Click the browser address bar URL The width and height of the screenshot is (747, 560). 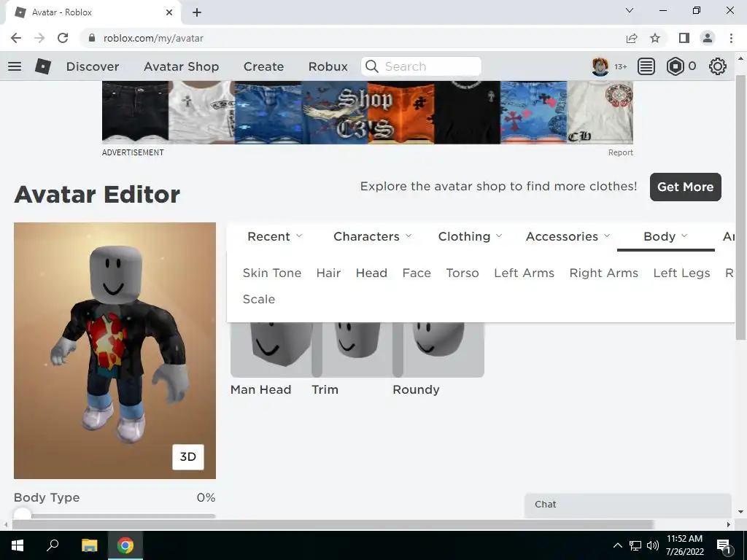153,38
